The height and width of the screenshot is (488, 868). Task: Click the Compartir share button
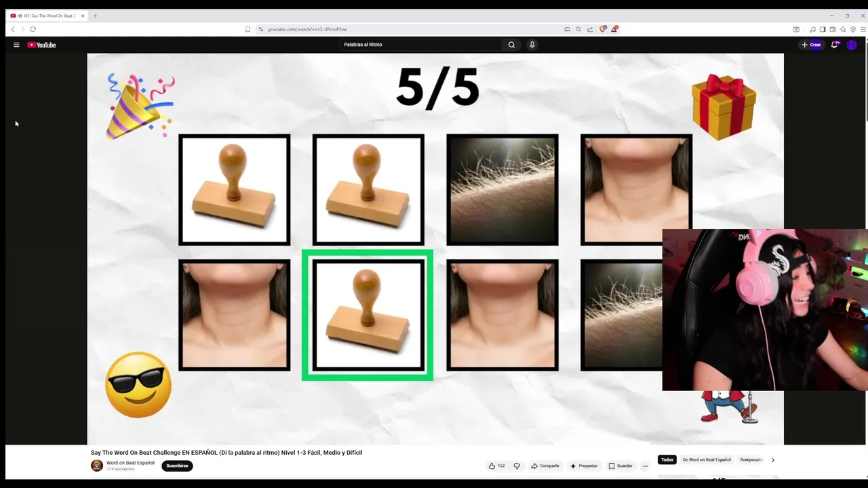tap(545, 466)
